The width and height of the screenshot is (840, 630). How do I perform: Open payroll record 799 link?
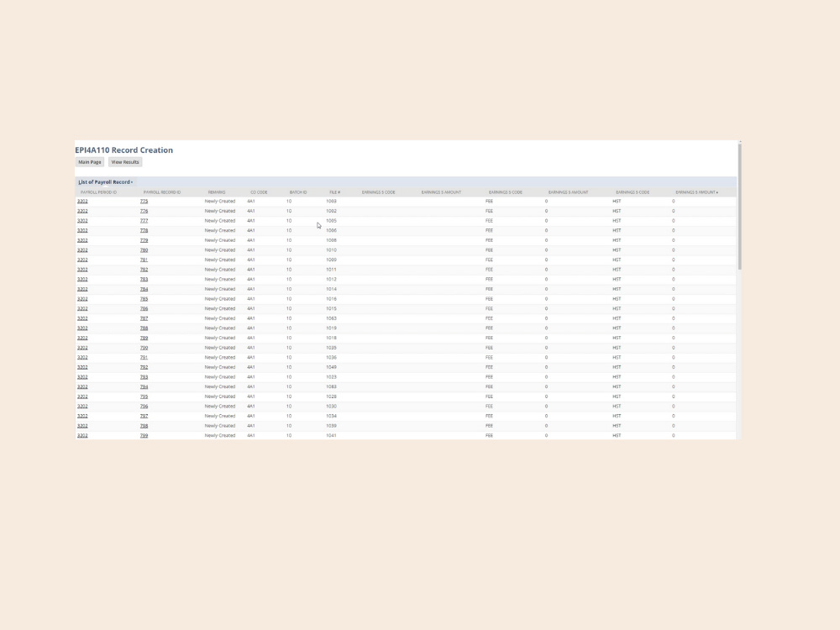(x=144, y=435)
